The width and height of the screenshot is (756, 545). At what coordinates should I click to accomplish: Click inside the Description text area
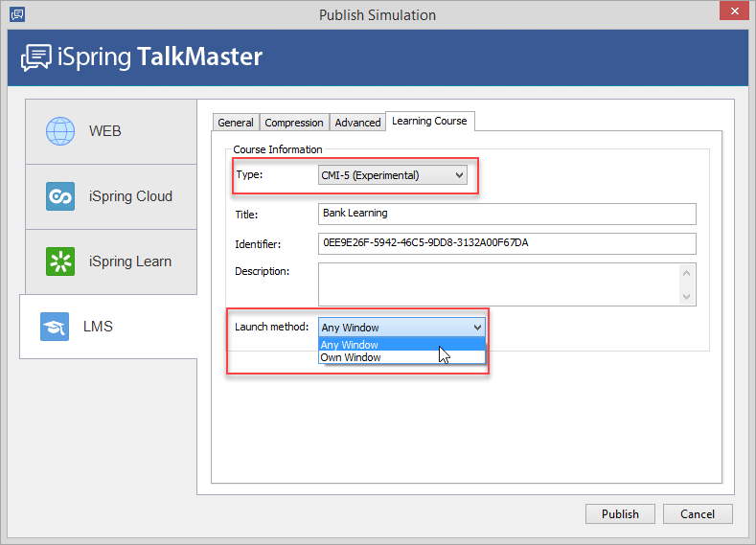pyautogui.click(x=498, y=284)
